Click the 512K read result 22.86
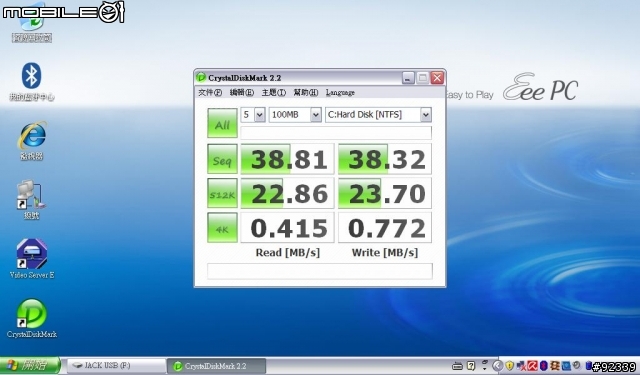The image size is (640, 375). [x=287, y=193]
